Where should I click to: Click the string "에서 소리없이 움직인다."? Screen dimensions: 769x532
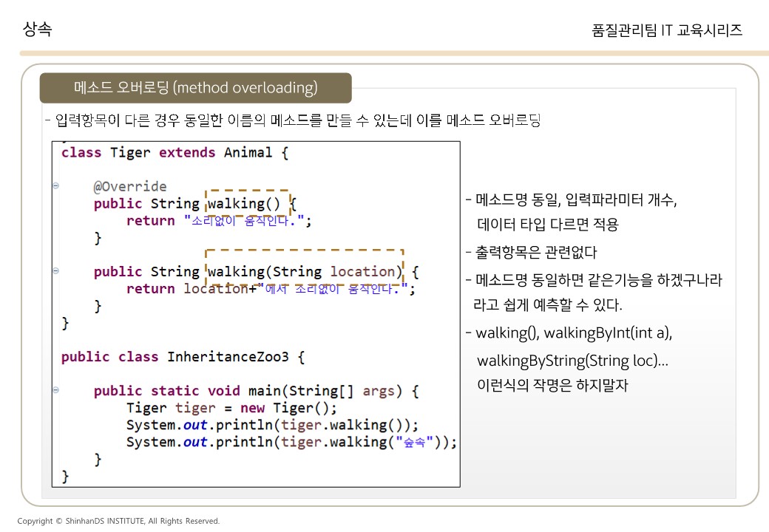[333, 288]
